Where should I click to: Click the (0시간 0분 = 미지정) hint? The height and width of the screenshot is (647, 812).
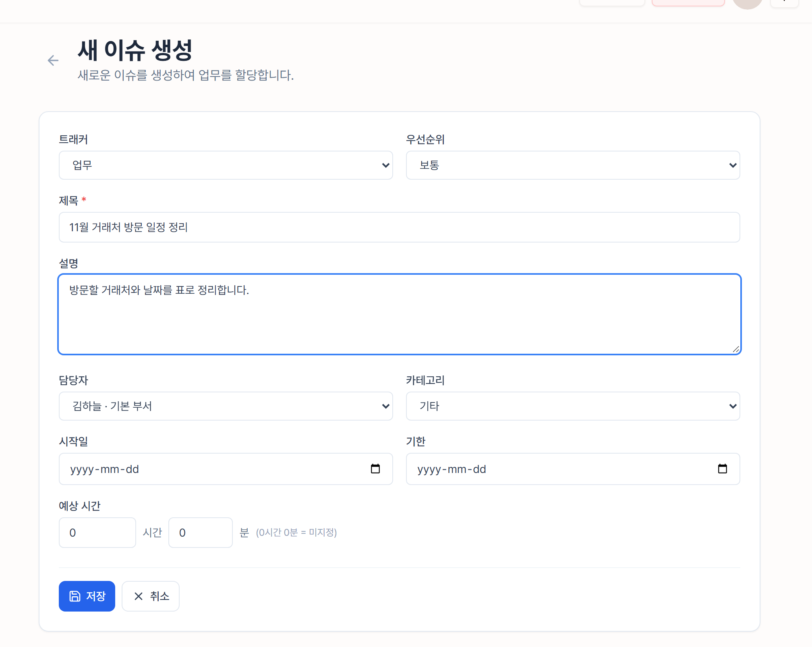(x=296, y=533)
